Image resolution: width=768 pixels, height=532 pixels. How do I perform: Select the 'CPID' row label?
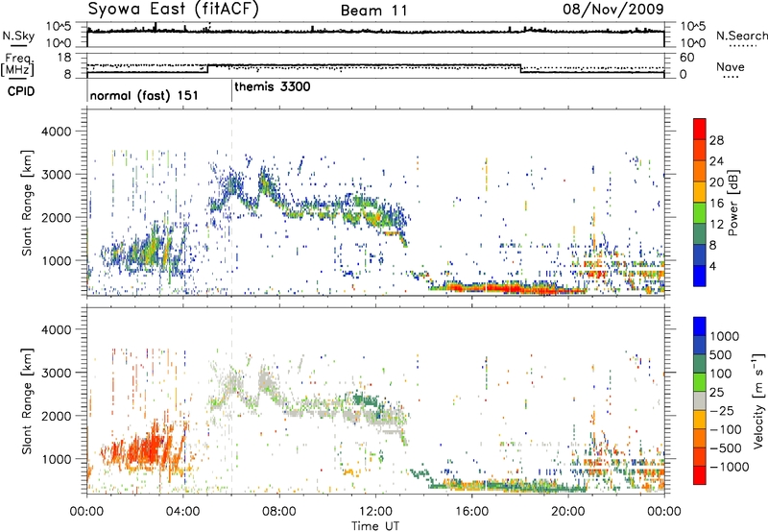point(21,91)
